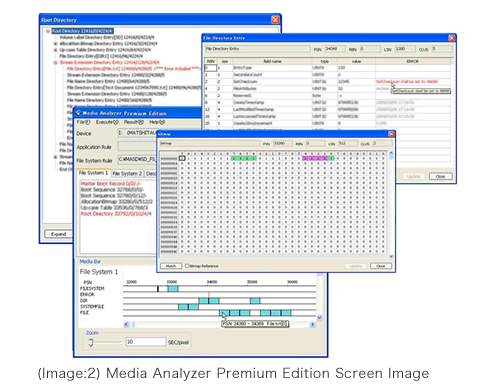Click the bitmap grid scroll up arrow

tap(391, 154)
